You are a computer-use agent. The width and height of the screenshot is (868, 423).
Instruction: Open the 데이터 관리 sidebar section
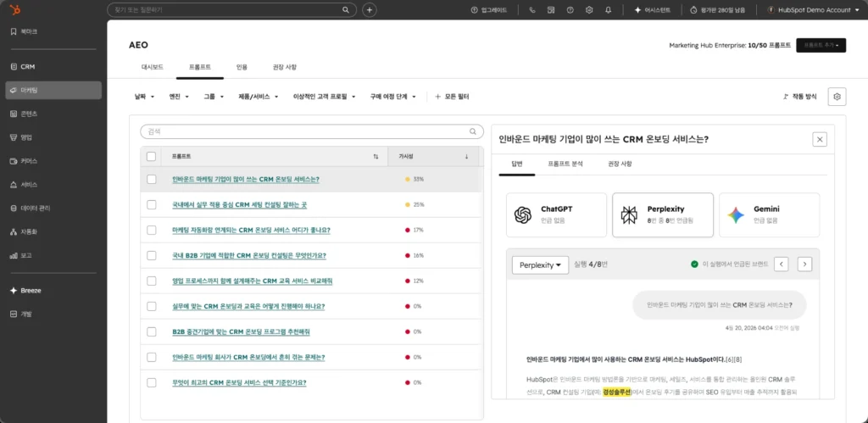pyautogui.click(x=53, y=209)
